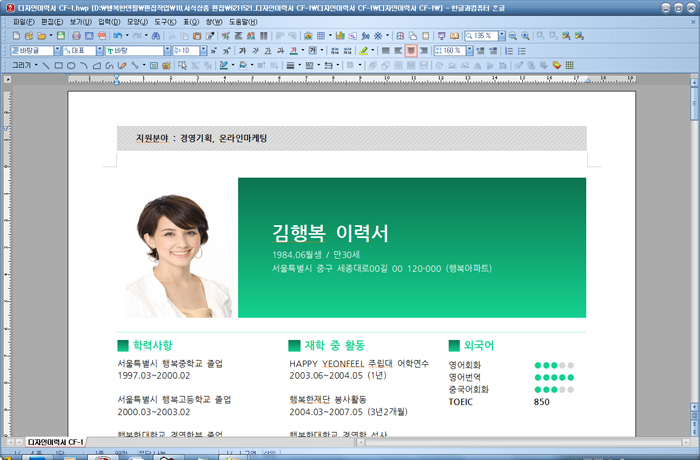This screenshot has height=460, width=700.
Task: Insert a numbered list
Action: point(509,51)
